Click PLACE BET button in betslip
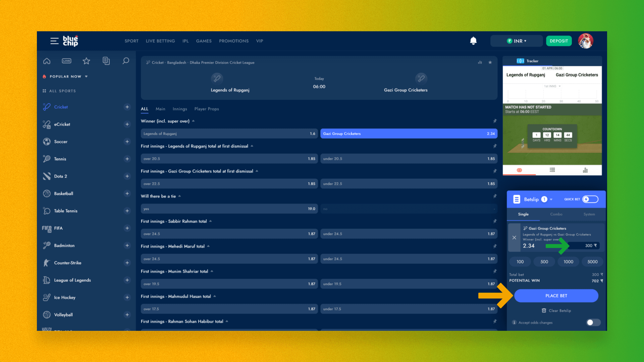This screenshot has height=362, width=644. (556, 295)
